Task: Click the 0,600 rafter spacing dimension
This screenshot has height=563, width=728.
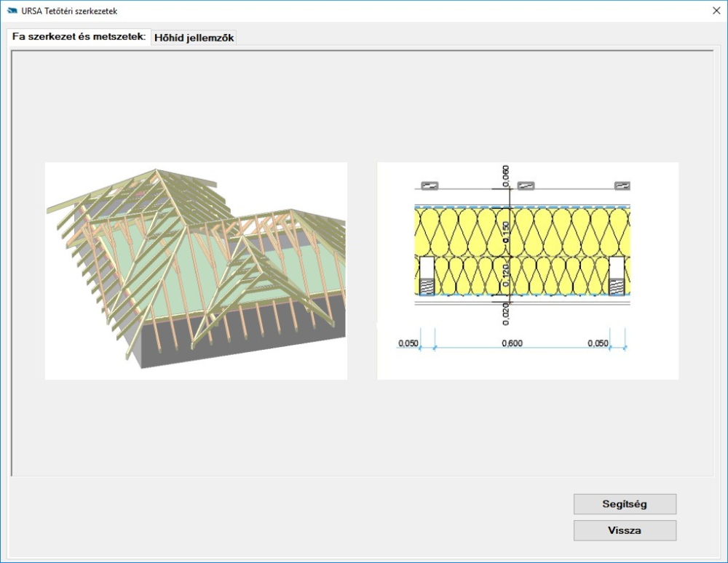Action: pos(513,343)
